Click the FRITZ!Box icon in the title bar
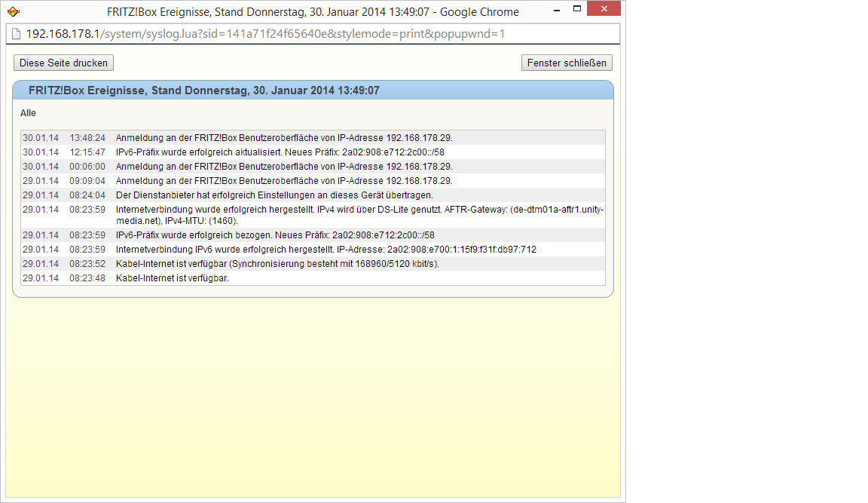 13,11
